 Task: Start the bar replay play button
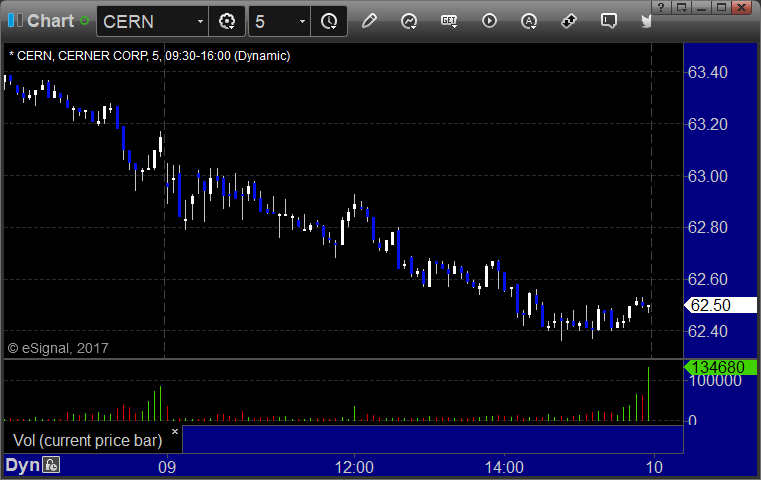[489, 21]
